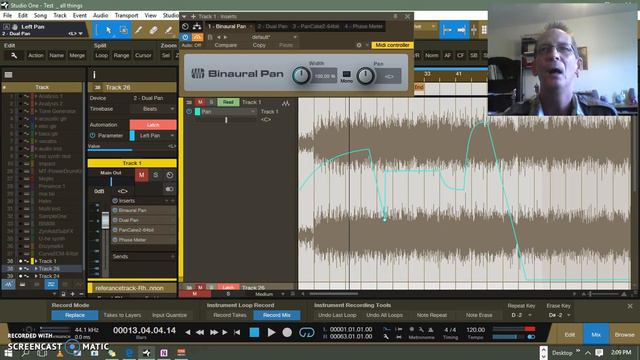Click the Record button in transport

click(287, 332)
